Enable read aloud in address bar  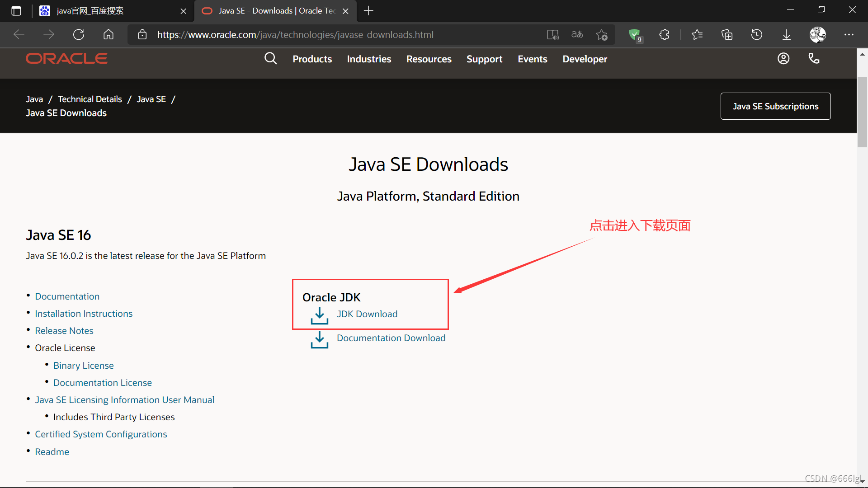(x=553, y=35)
